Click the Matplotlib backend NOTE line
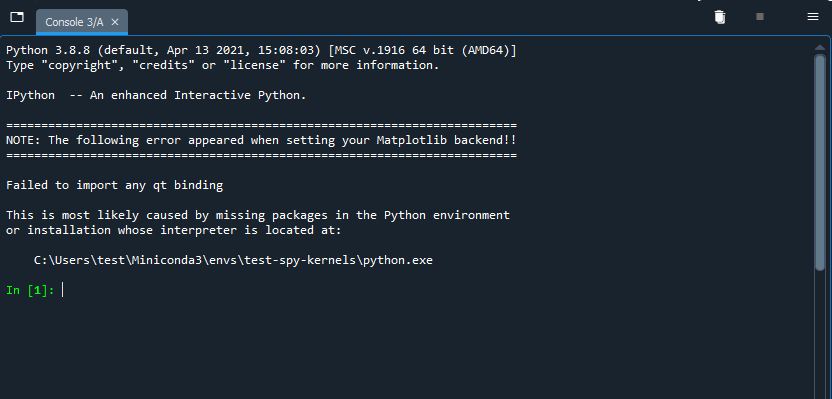 tap(261, 141)
